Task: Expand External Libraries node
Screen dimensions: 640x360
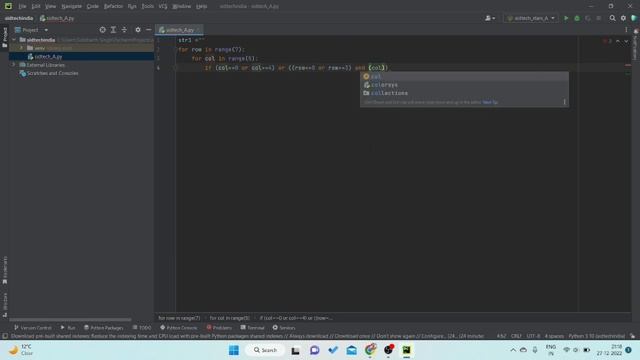Action: coord(13,65)
